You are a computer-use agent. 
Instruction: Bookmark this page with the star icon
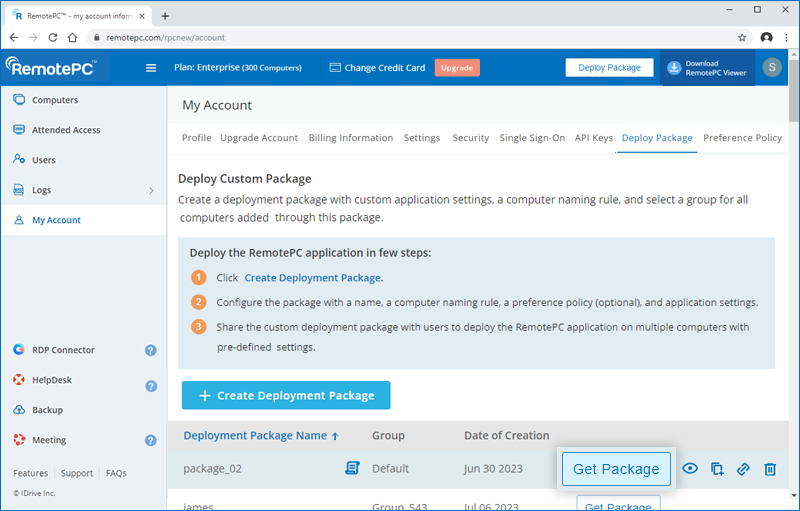(742, 38)
